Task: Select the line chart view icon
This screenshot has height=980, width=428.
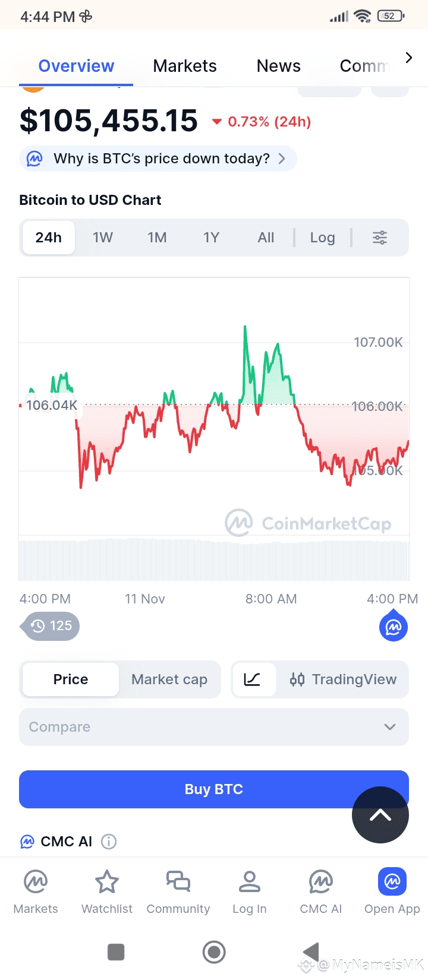Action: (253, 679)
